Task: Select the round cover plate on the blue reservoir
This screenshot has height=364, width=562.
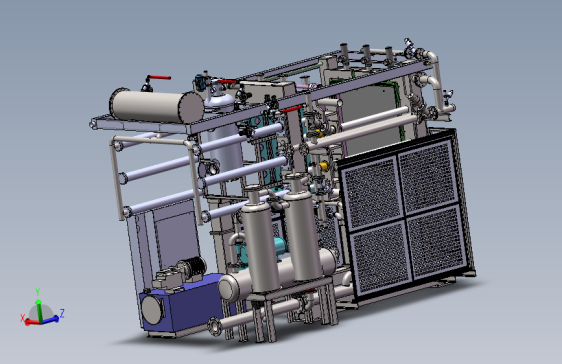Action: [x=152, y=310]
